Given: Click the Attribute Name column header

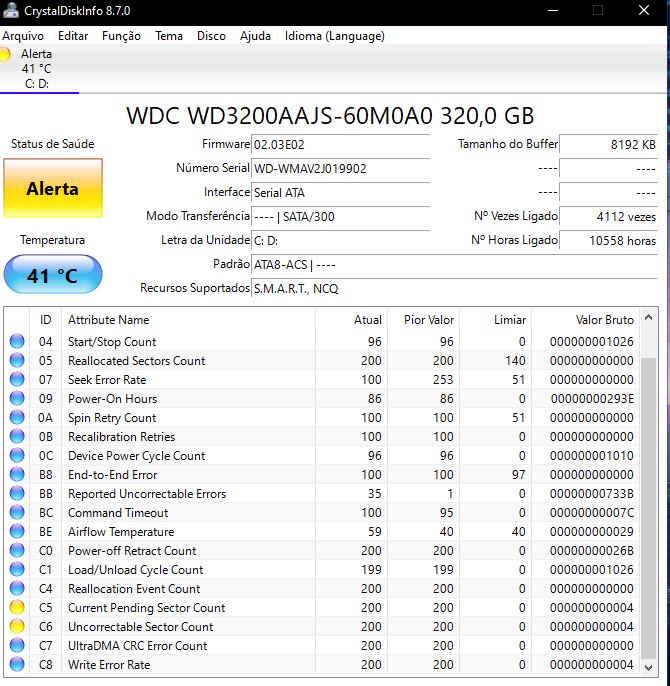Looking at the screenshot, I should coord(188,320).
